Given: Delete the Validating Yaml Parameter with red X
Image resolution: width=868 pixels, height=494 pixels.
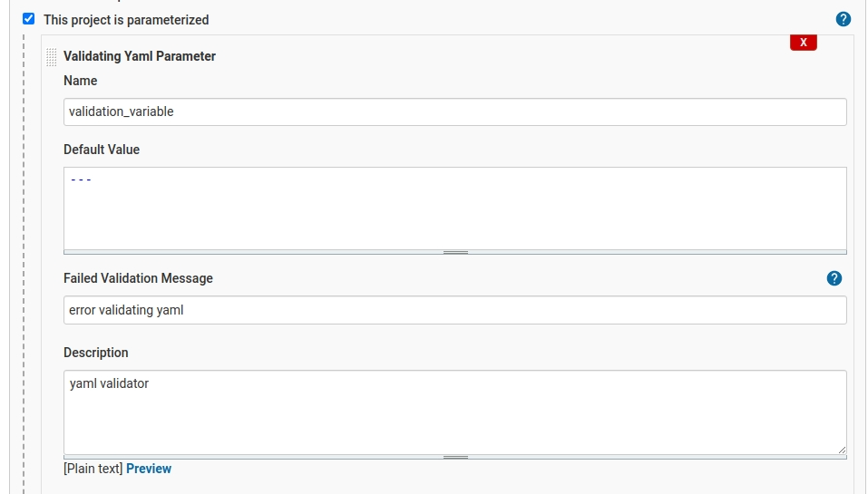Looking at the screenshot, I should click(804, 42).
